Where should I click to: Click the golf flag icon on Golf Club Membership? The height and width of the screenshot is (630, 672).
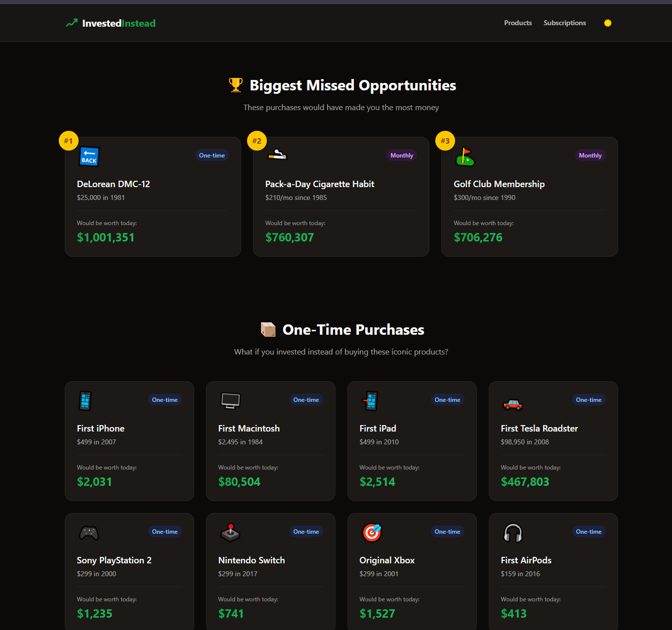[x=465, y=157]
